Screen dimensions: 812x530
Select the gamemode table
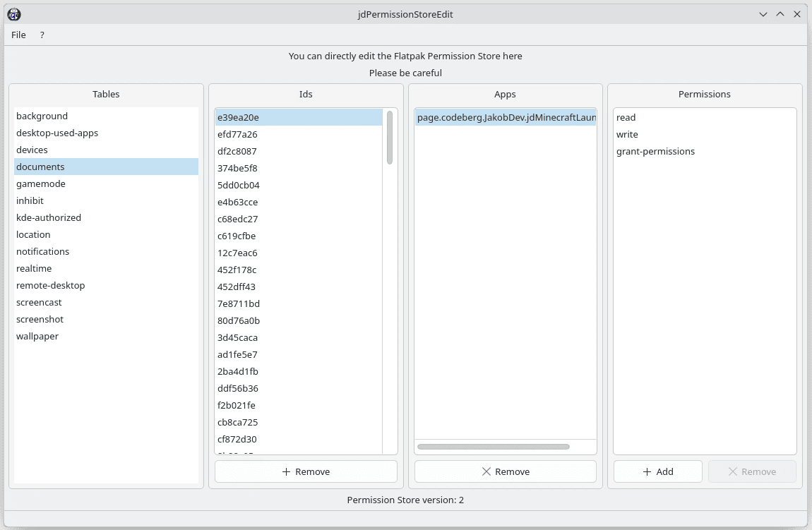coord(106,183)
